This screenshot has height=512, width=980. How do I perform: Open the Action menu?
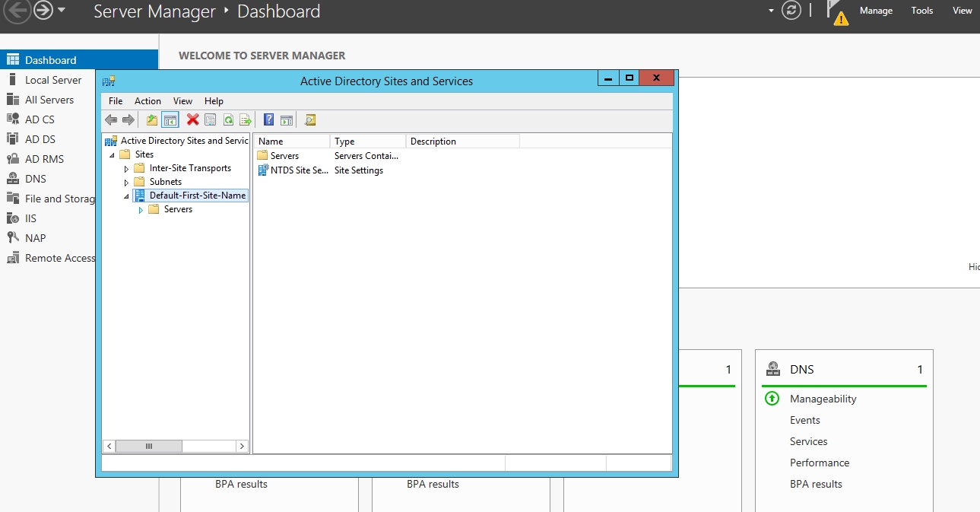pyautogui.click(x=147, y=101)
